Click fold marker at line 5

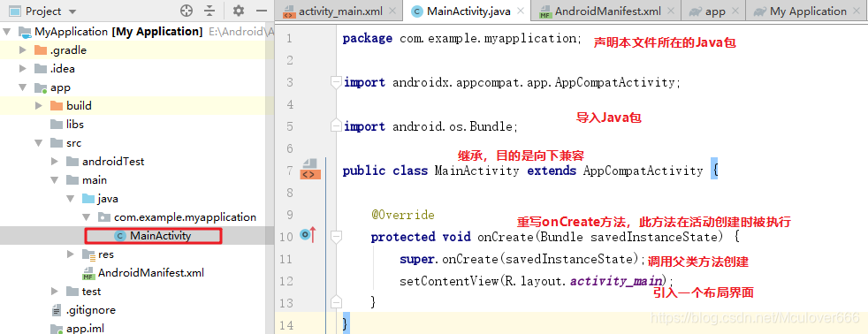pyautogui.click(x=336, y=126)
